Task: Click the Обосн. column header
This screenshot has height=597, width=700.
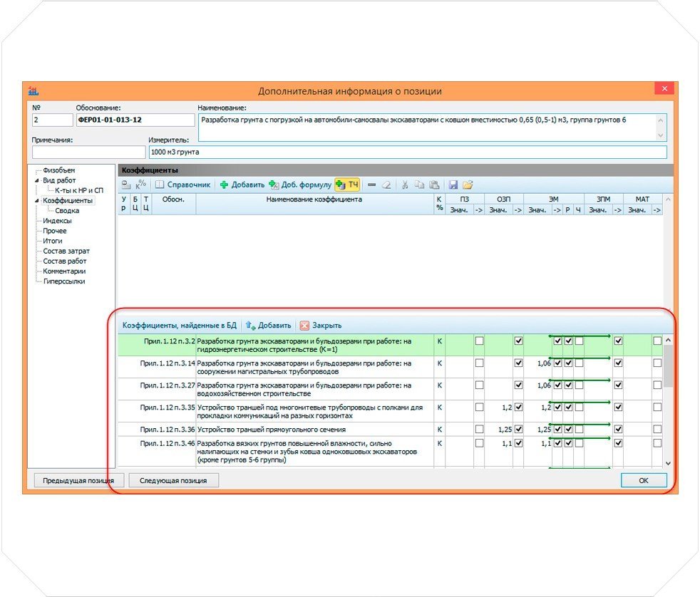Action: click(x=173, y=204)
